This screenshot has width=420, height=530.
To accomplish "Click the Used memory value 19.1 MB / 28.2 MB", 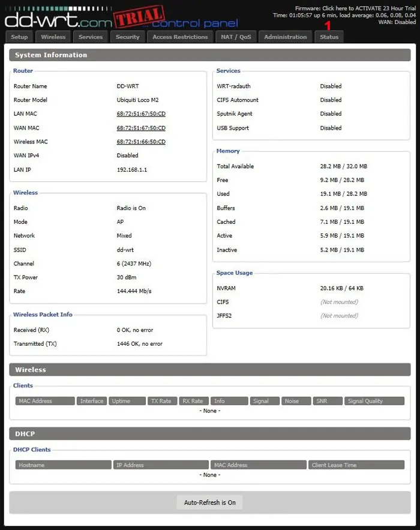I will (x=344, y=194).
